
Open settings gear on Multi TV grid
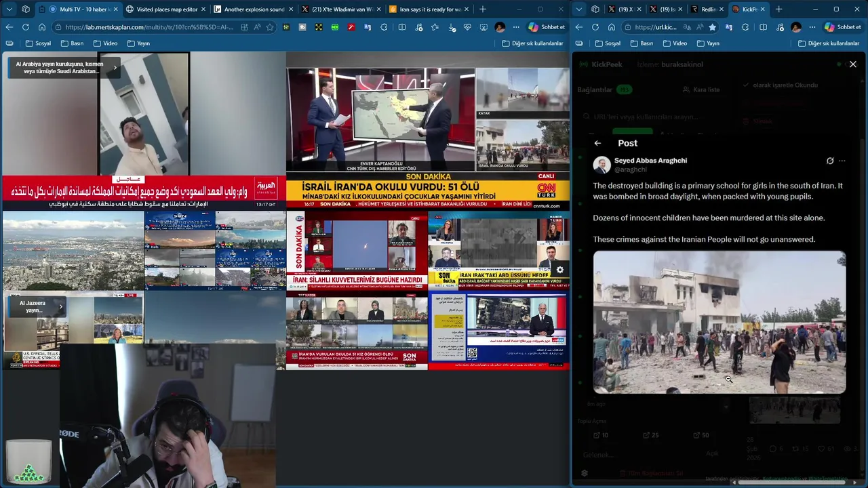[560, 270]
